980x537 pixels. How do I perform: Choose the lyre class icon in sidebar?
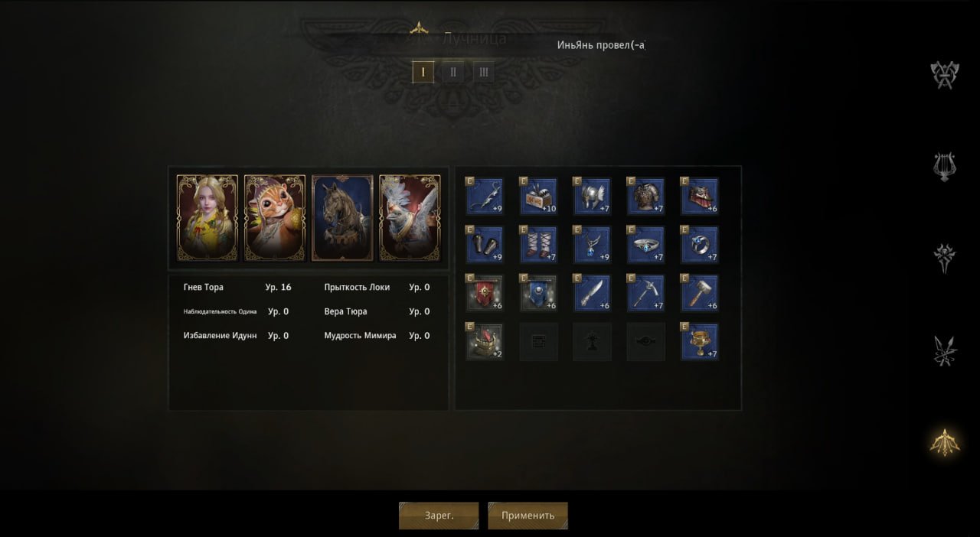click(945, 167)
